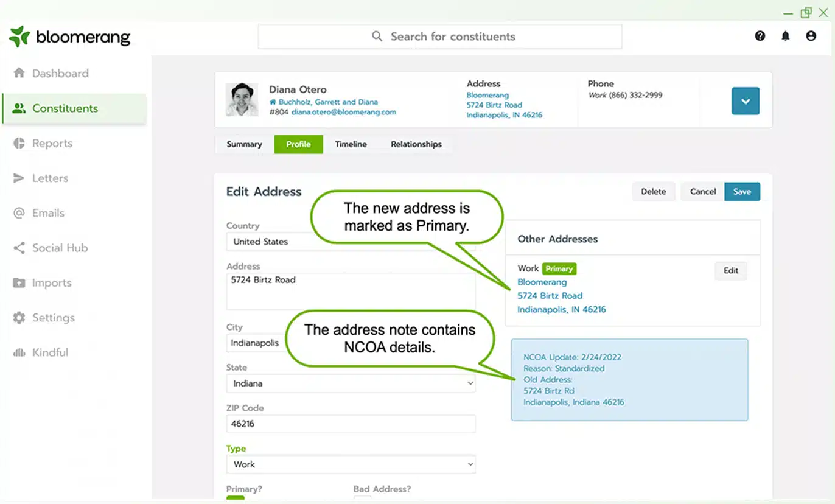
Task: Click header address link 5724 Birtz Road
Action: 494,105
